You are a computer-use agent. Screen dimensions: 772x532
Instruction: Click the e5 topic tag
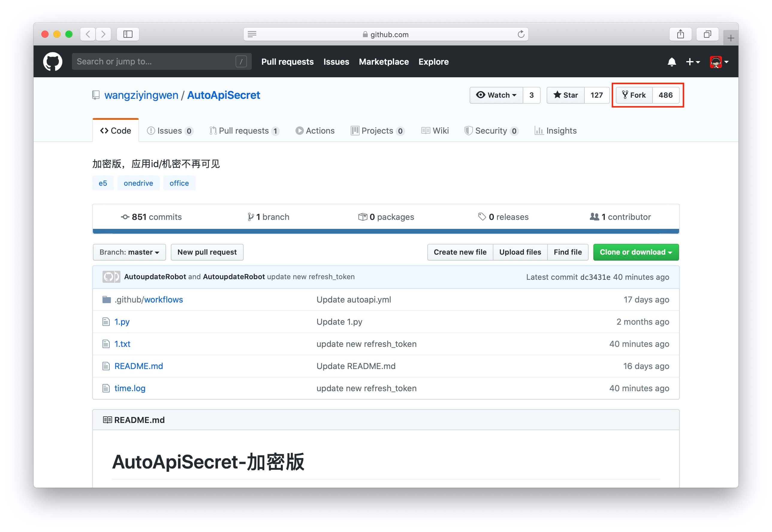click(x=103, y=183)
